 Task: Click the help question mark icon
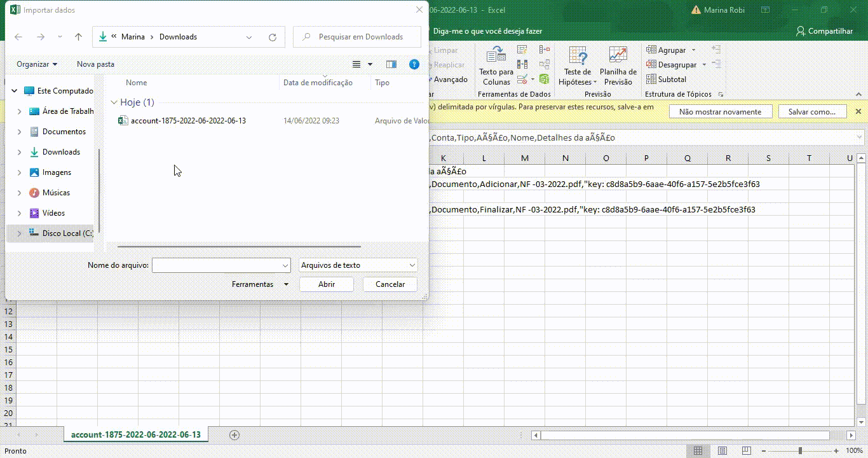click(x=414, y=64)
